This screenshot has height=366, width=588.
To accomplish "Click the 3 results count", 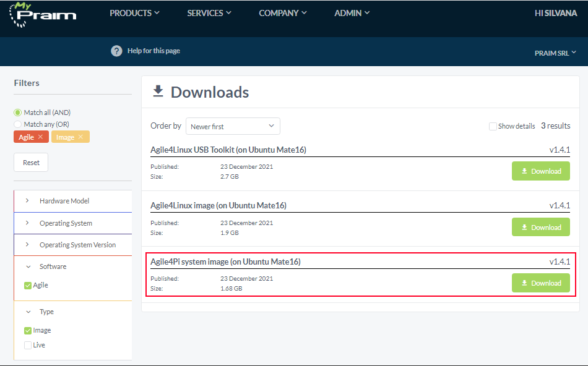I will (555, 126).
